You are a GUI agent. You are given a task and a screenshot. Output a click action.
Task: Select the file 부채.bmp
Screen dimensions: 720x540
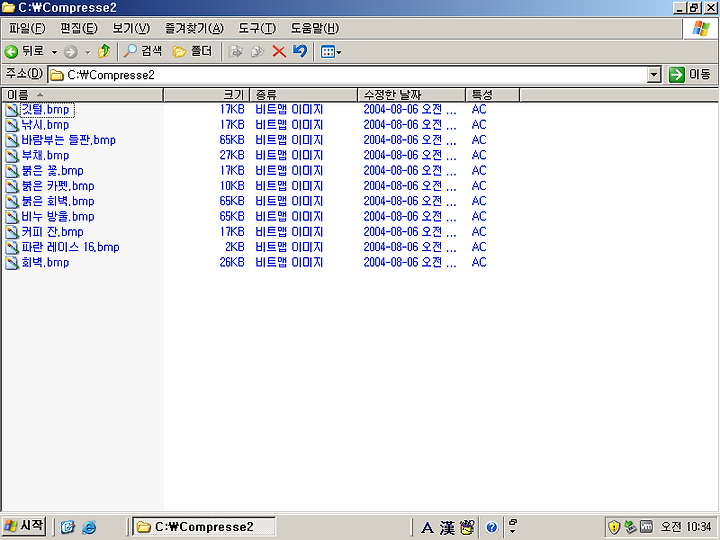(x=45, y=155)
